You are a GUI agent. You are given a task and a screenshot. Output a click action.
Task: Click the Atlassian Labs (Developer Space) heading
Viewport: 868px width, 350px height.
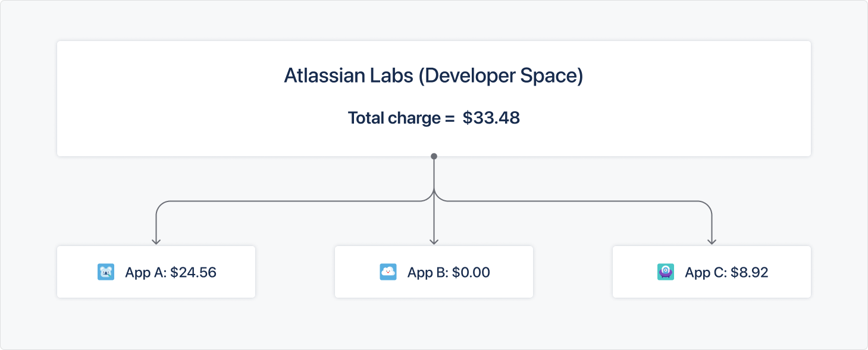click(434, 77)
